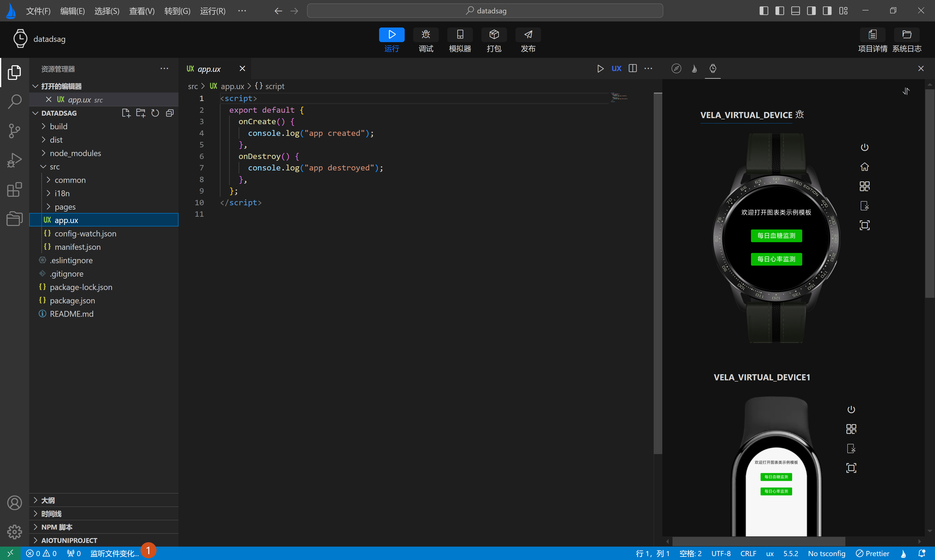Expand the NPM 脚本 section
Screen dimensions: 935x560
pyautogui.click(x=56, y=527)
